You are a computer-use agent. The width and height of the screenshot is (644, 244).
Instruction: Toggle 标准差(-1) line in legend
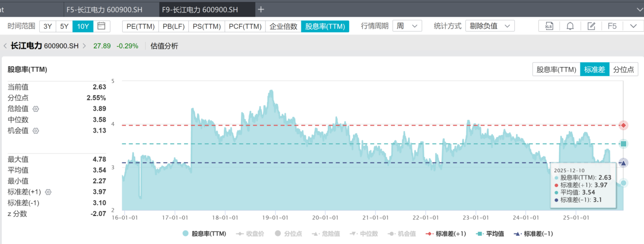pos(533,234)
